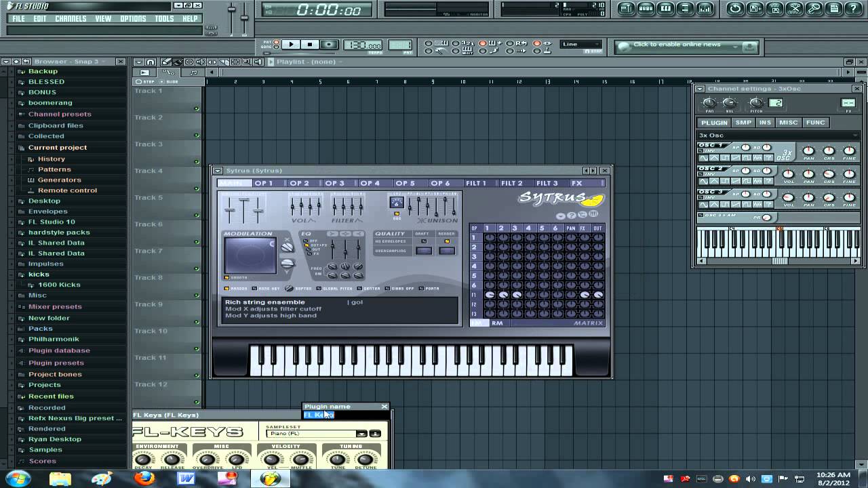
Task: Open FL Studio fruit icon in taskbar
Action: [x=270, y=478]
